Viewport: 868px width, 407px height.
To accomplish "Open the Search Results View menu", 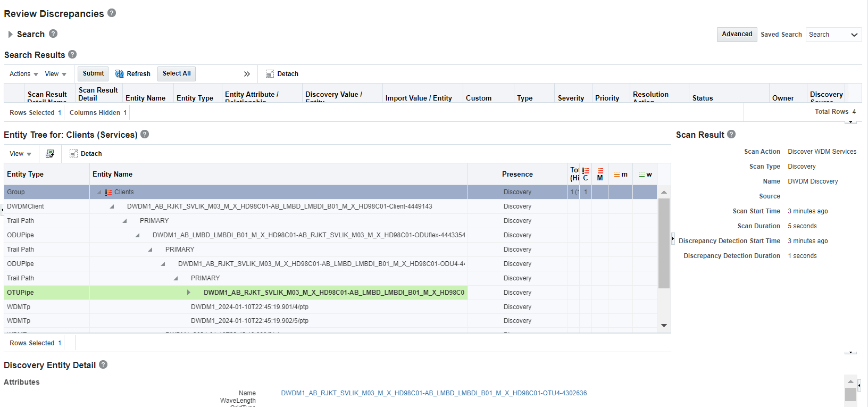I will (x=55, y=74).
